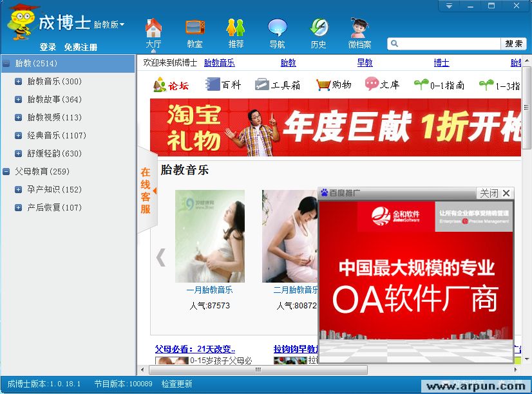Open the 父母必看: 21天改变 link

[x=195, y=349]
